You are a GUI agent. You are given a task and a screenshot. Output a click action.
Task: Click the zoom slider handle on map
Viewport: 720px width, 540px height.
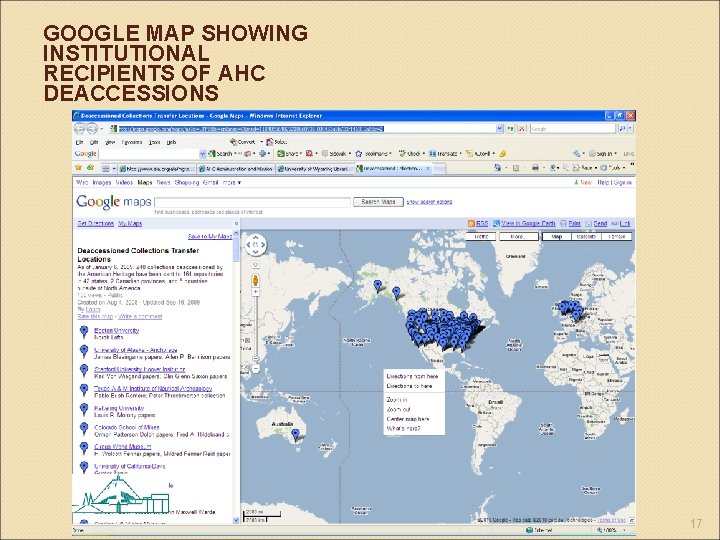[256, 359]
